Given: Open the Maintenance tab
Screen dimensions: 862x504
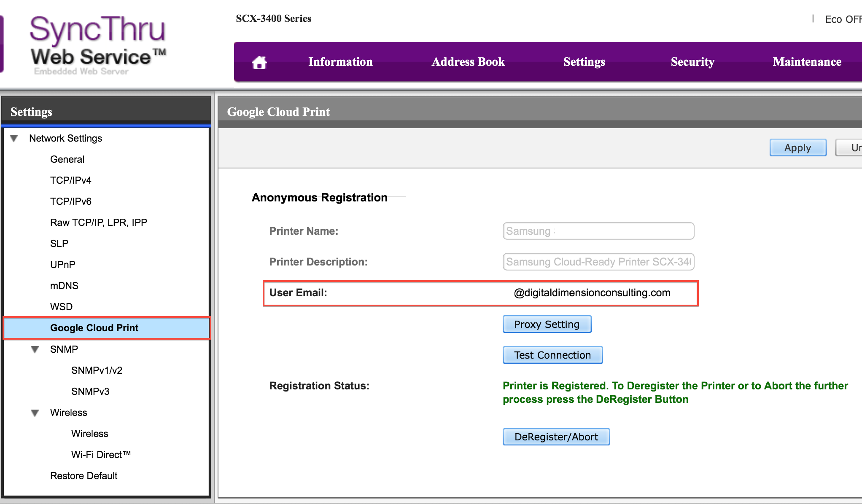Looking at the screenshot, I should pyautogui.click(x=807, y=62).
